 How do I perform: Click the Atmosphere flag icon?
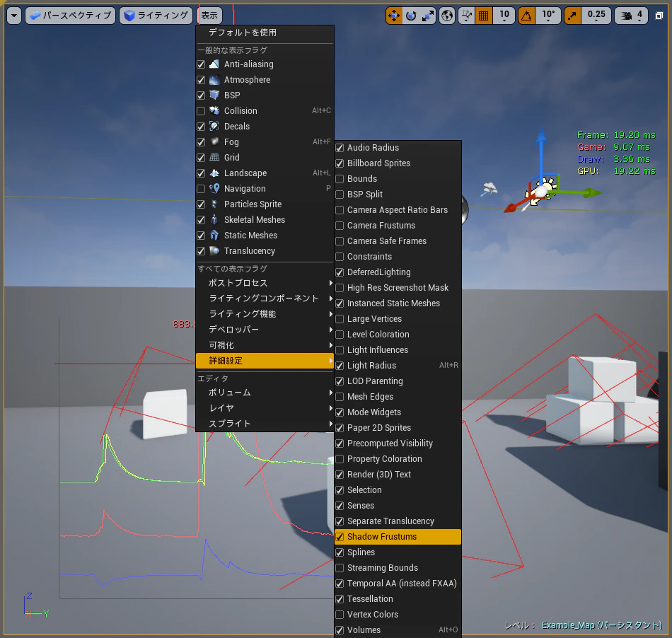[214, 80]
